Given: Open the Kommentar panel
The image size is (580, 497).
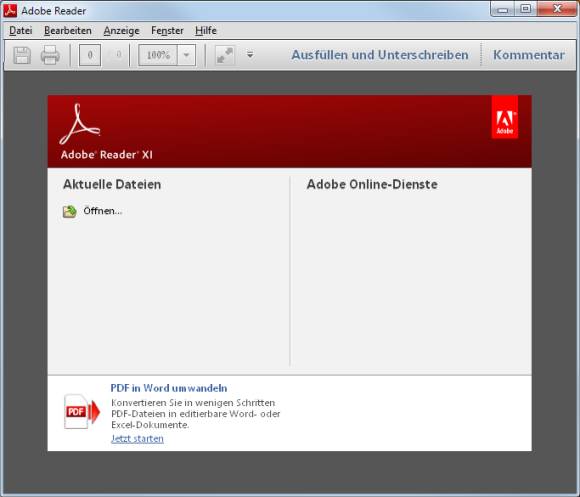Looking at the screenshot, I should [x=529, y=55].
